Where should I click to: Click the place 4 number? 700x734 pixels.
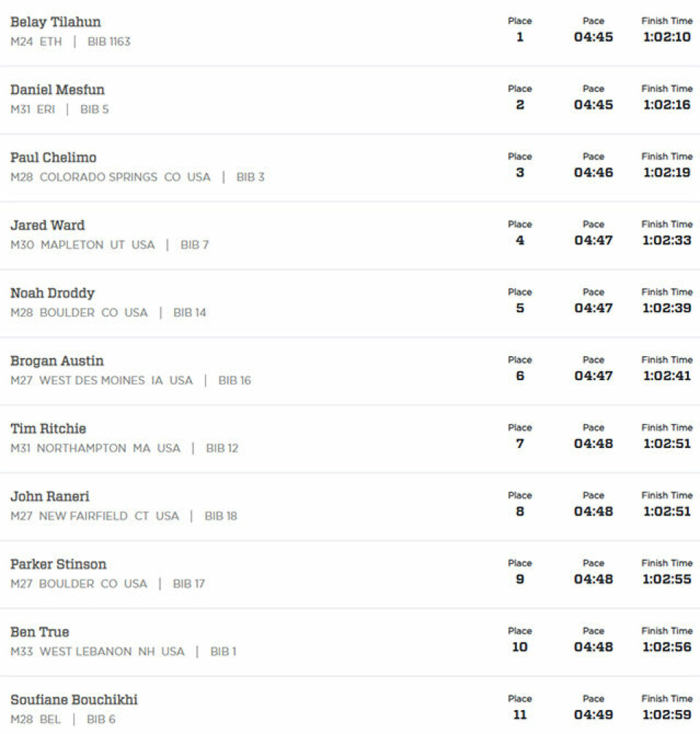click(520, 241)
